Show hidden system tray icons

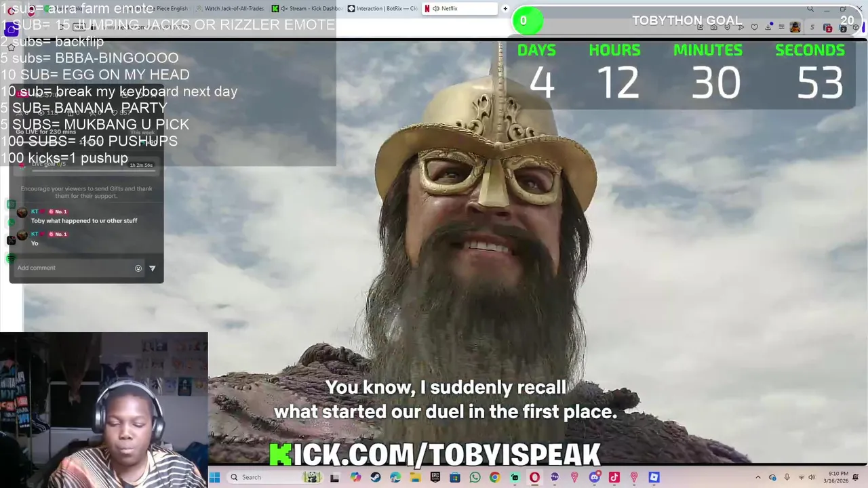(x=758, y=478)
